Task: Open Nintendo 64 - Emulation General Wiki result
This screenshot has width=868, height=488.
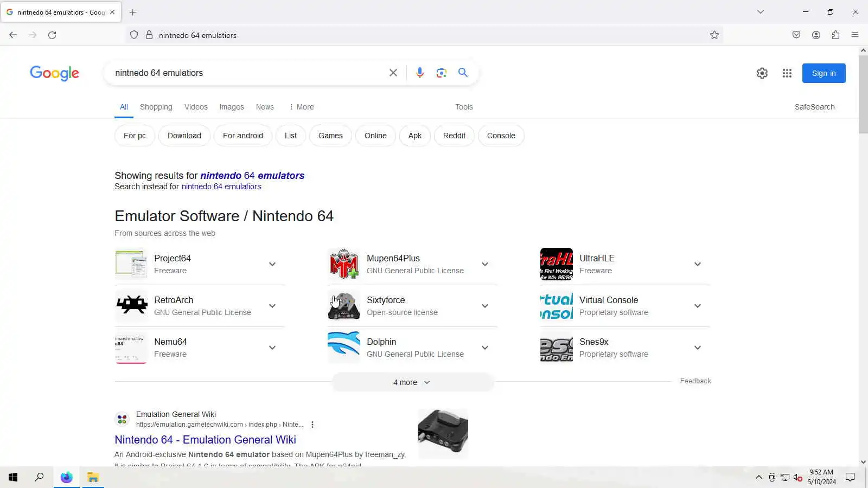Action: (x=205, y=440)
